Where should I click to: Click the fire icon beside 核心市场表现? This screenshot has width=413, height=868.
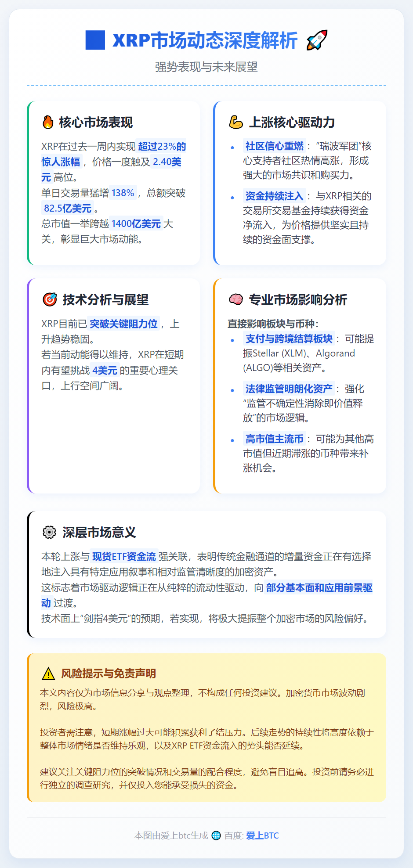pos(48,122)
